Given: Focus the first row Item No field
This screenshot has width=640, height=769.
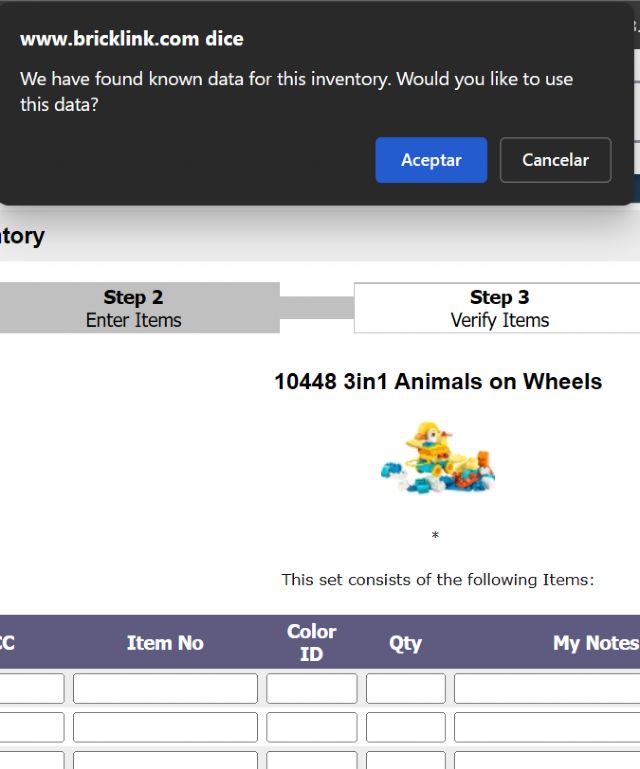Looking at the screenshot, I should pyautogui.click(x=165, y=688).
